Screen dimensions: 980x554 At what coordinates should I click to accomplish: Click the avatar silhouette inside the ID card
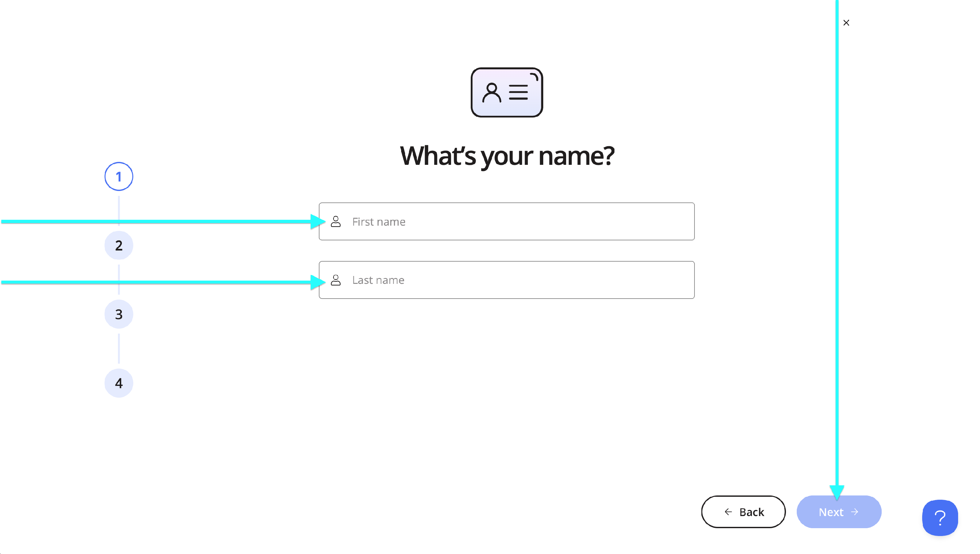pyautogui.click(x=492, y=93)
